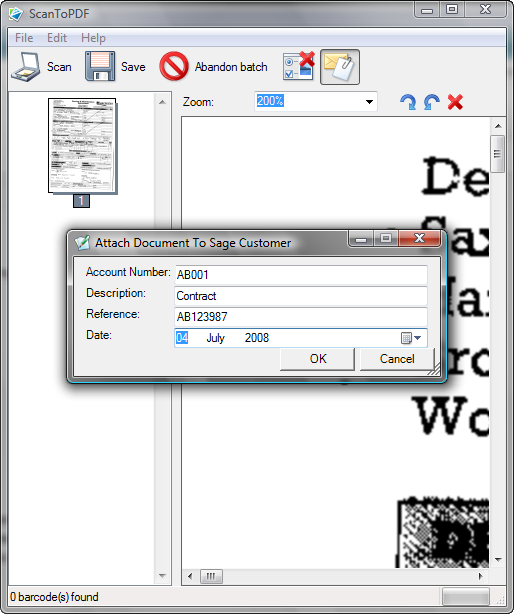Viewport: 514px width, 614px height.
Task: Click preview vertical scrollbar thumb
Action: tap(498, 154)
